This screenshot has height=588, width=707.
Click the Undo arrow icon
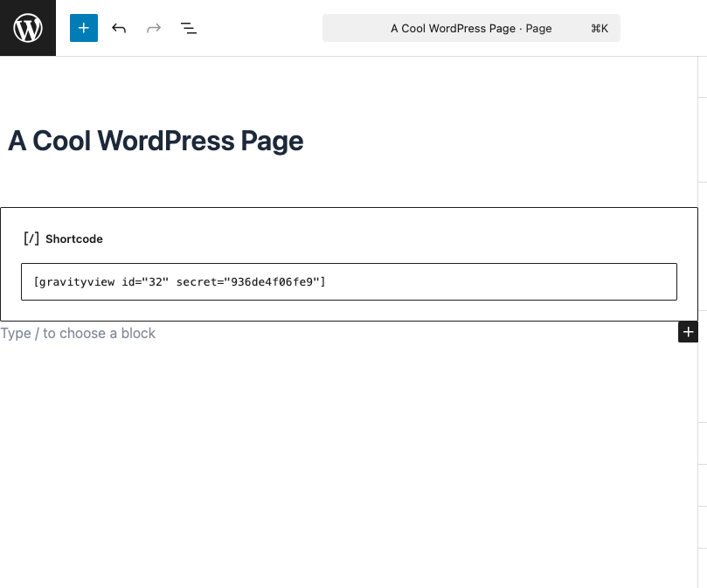119,28
